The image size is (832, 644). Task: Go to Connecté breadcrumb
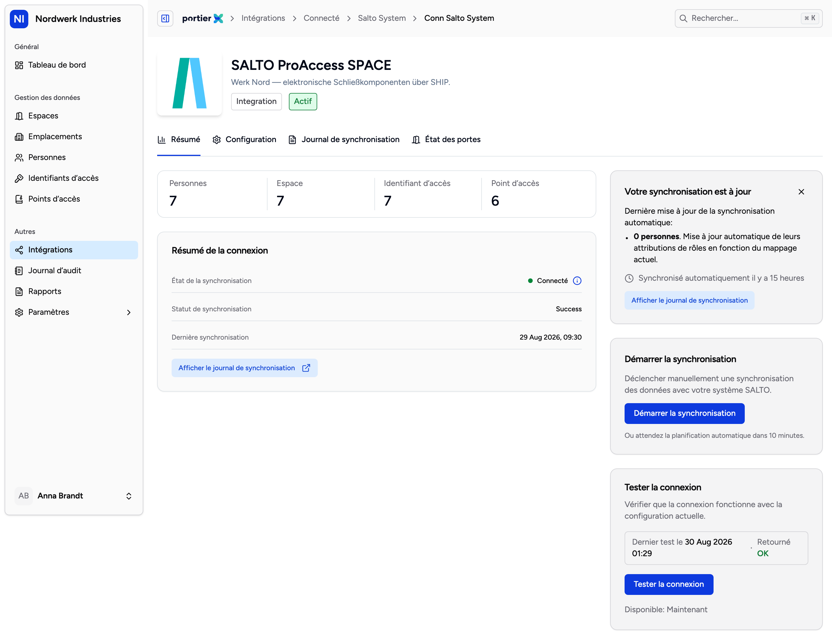[321, 18]
